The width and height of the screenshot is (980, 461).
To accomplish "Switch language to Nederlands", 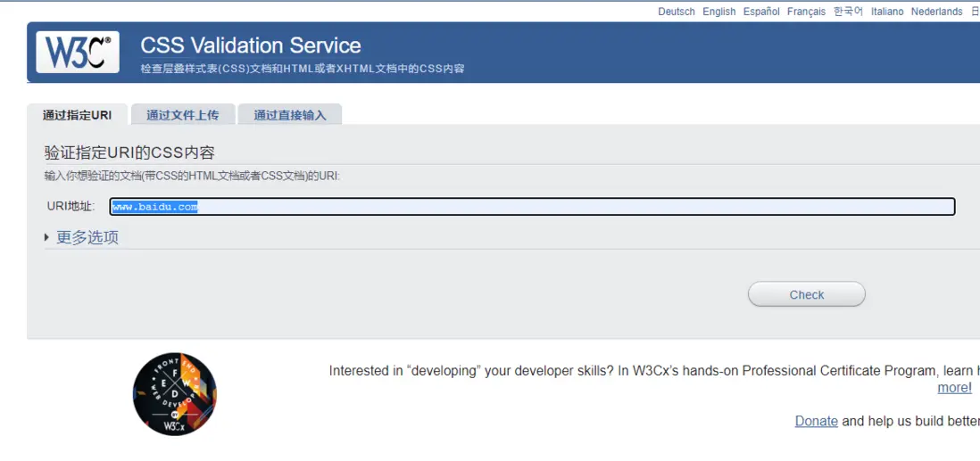I will click(x=936, y=12).
